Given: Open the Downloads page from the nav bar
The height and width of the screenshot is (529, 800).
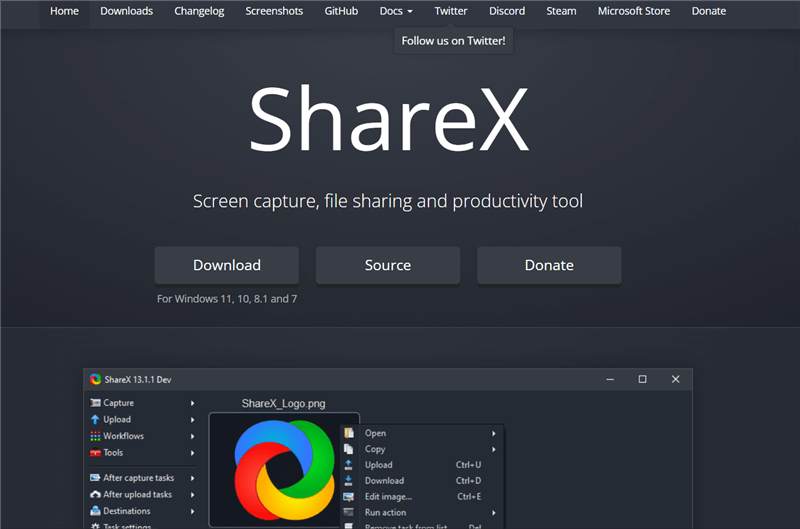Looking at the screenshot, I should click(127, 11).
